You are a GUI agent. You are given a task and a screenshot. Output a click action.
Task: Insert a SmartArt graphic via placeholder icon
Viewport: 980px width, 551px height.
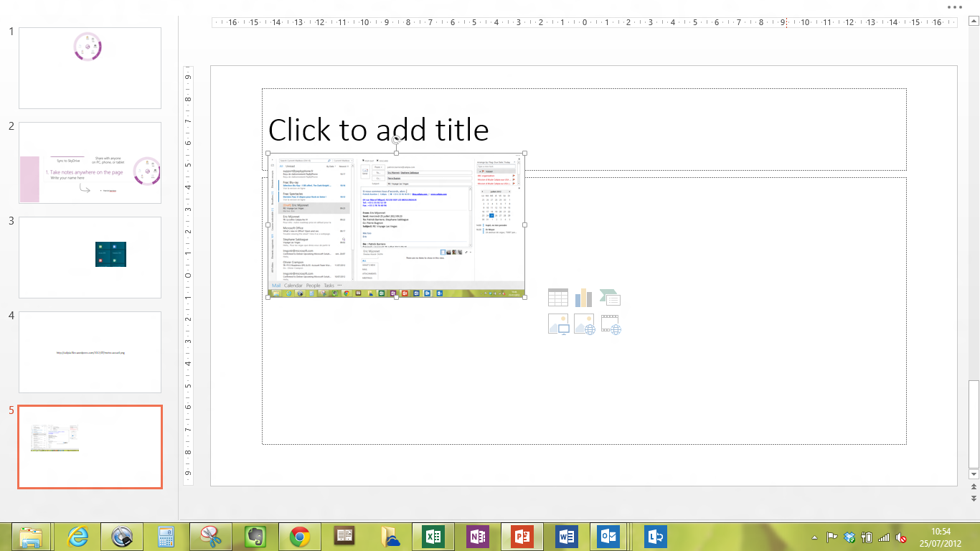tap(610, 298)
